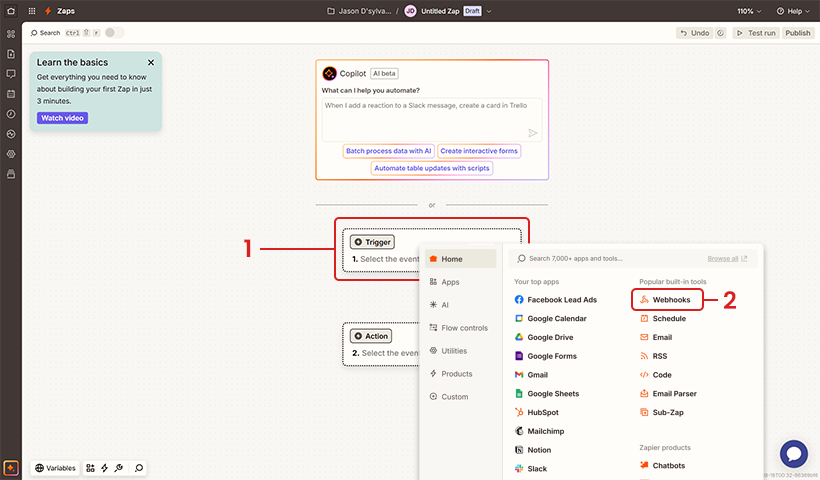
Task: Click the lightning bolt icon in bottom toolbar
Action: [x=105, y=467]
